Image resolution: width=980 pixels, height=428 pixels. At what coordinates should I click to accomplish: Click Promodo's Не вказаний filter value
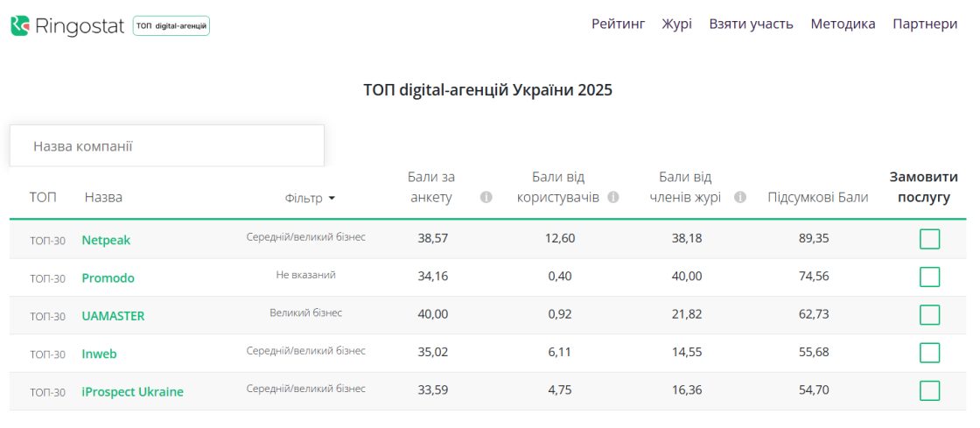point(305,275)
